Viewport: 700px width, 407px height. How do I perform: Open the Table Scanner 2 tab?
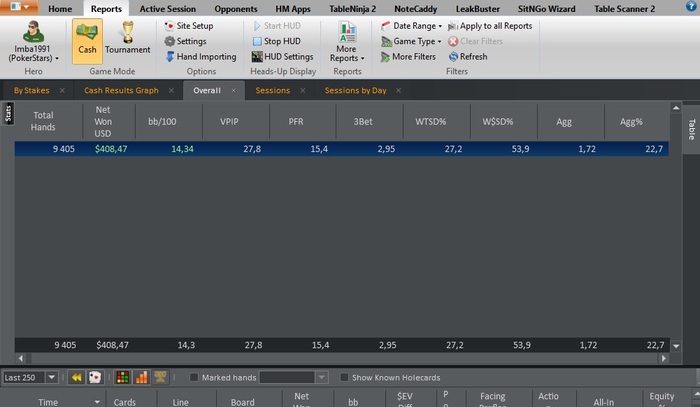coord(625,8)
